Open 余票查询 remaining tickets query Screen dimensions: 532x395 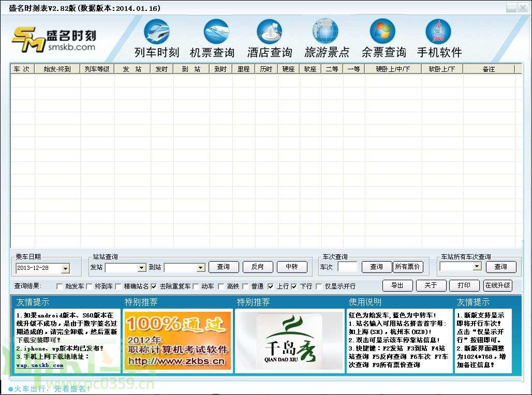pos(382,36)
